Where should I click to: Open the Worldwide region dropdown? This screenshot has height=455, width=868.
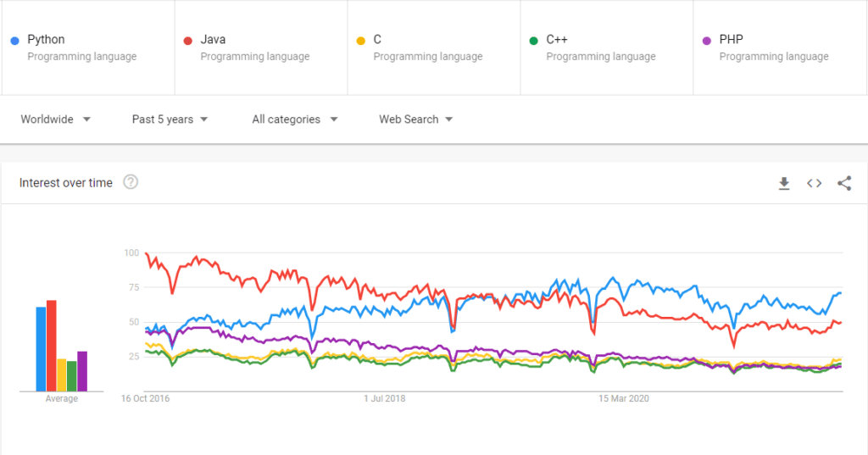(56, 119)
